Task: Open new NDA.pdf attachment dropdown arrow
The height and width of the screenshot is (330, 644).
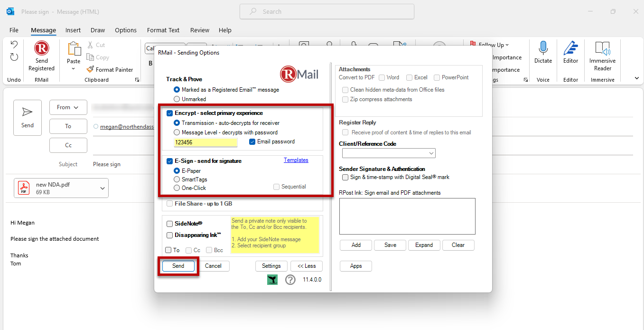Action: 103,189
